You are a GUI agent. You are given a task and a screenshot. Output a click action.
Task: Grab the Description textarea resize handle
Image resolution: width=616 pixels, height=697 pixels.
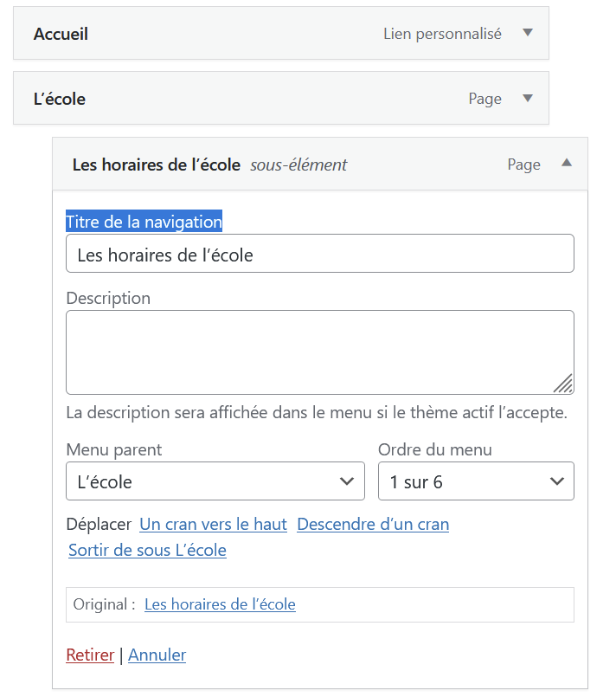pyautogui.click(x=563, y=384)
